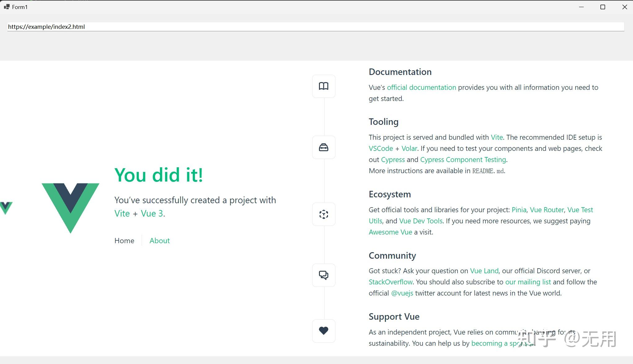Screen dimensions: 633x364
Task: Open the Pinia link
Action: tap(519, 210)
